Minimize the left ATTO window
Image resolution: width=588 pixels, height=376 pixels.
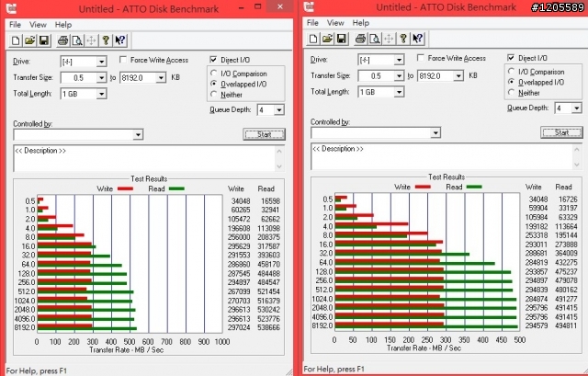pos(242,7)
